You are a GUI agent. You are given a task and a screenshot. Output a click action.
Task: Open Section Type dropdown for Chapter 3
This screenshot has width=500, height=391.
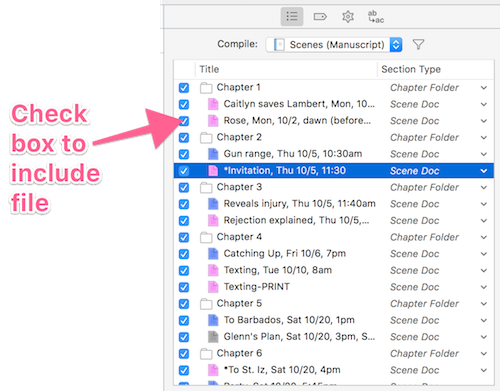click(x=484, y=187)
